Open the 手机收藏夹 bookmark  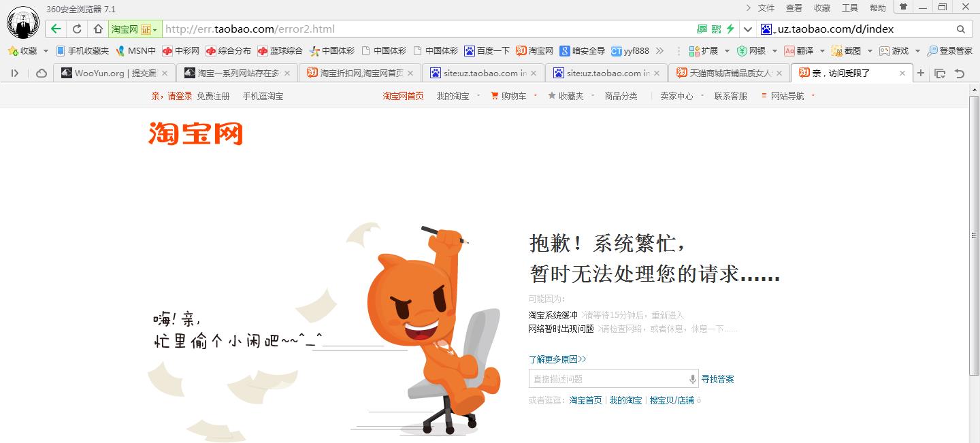click(x=82, y=50)
